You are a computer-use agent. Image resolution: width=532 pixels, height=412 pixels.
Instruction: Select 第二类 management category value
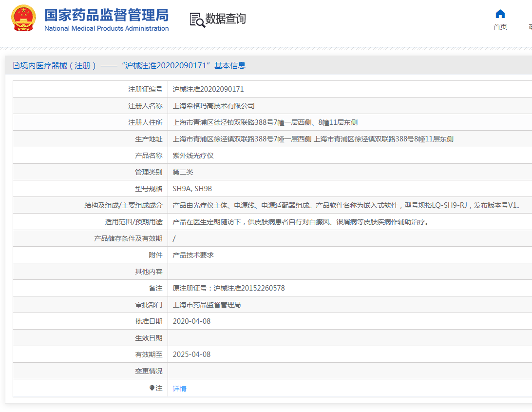point(183,172)
